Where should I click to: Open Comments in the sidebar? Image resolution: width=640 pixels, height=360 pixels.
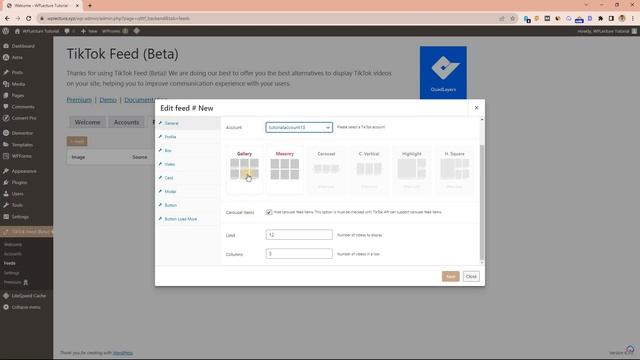(23, 107)
